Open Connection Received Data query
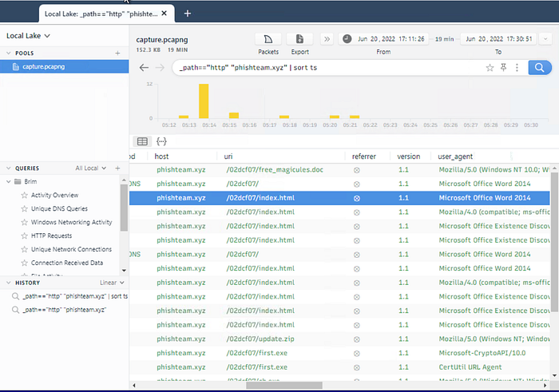The height and width of the screenshot is (392, 559). pos(66,263)
